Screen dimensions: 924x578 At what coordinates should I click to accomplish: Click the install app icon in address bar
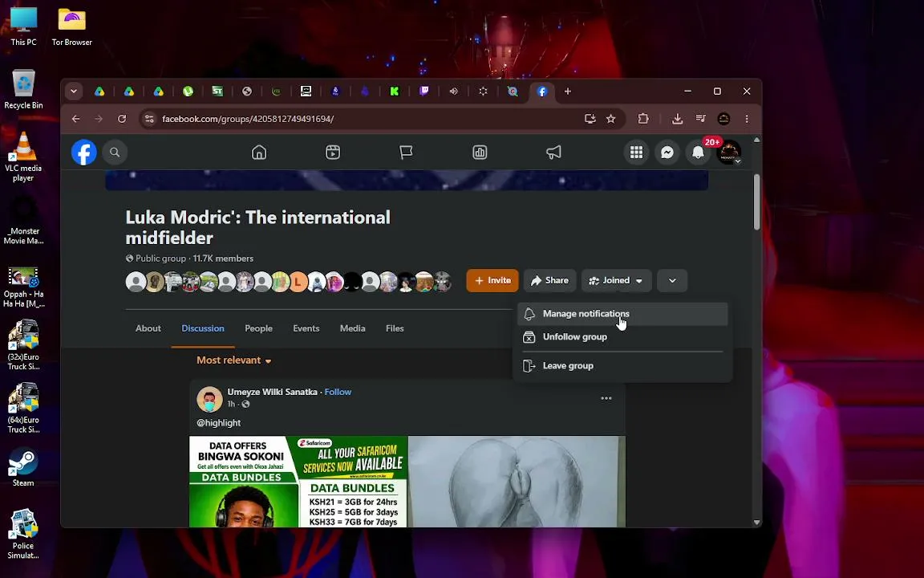[x=590, y=119]
